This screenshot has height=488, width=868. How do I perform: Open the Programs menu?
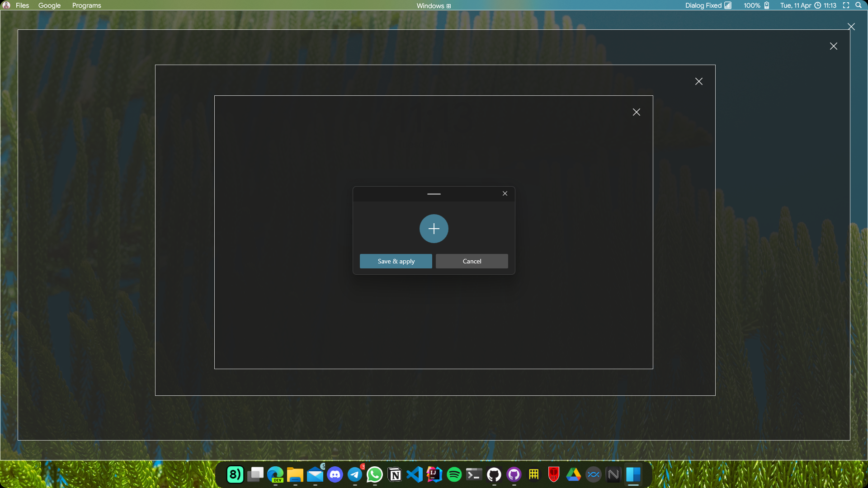tap(86, 5)
